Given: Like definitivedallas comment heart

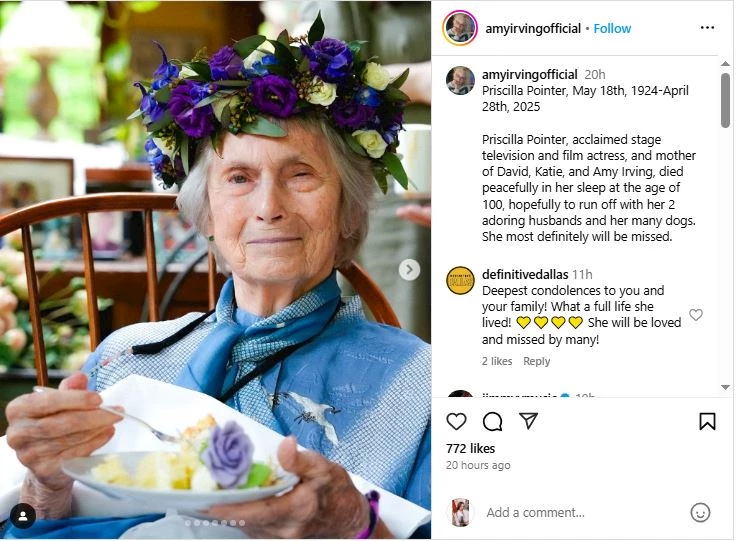Looking at the screenshot, I should (696, 315).
